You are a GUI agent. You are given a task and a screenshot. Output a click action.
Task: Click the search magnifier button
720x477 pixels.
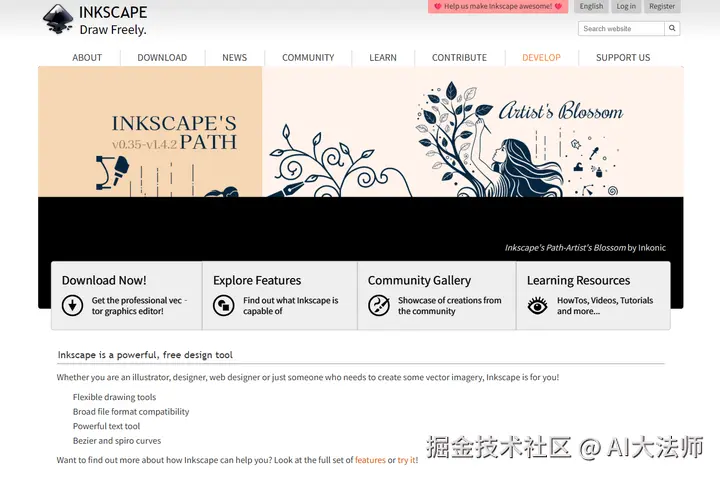click(x=672, y=28)
